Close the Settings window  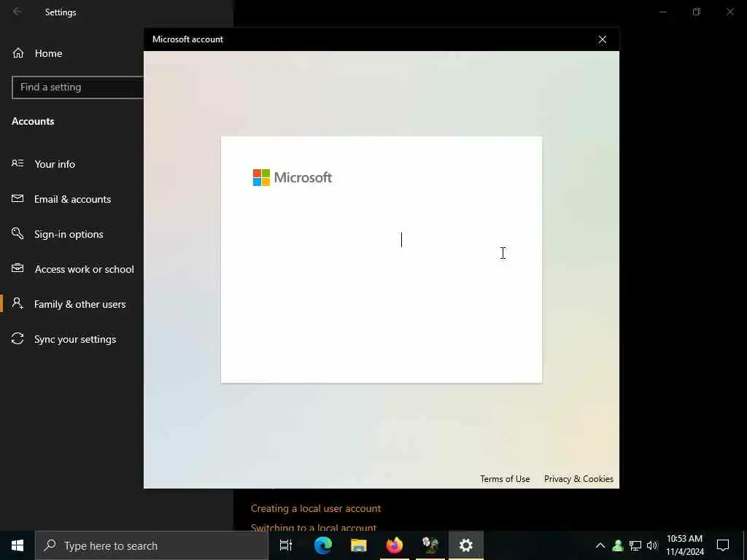(729, 12)
